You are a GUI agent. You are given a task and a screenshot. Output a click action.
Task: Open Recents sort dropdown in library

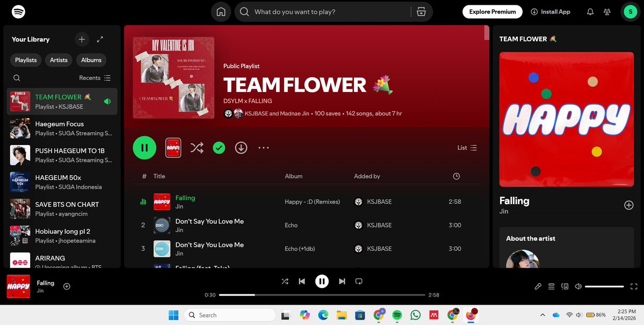click(95, 78)
